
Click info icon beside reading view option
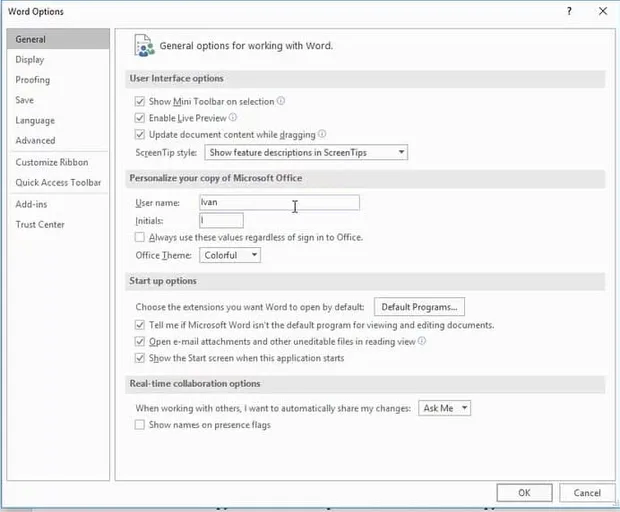[422, 341]
